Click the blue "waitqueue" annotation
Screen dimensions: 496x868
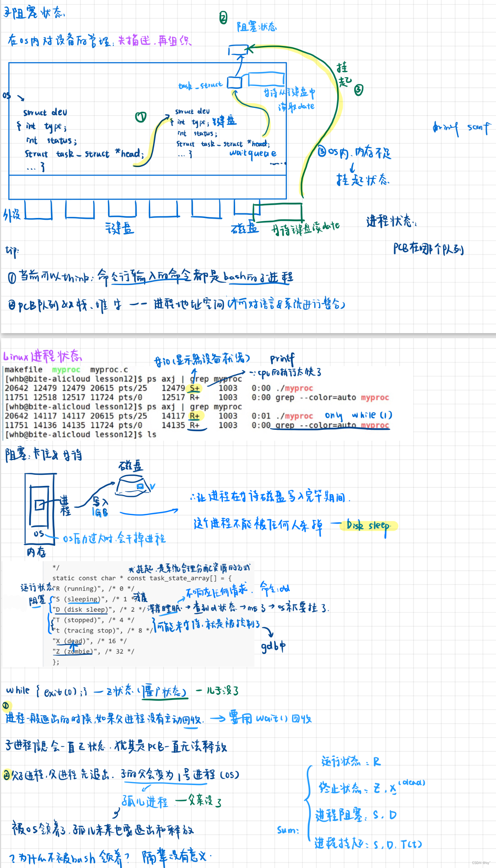pyautogui.click(x=253, y=153)
